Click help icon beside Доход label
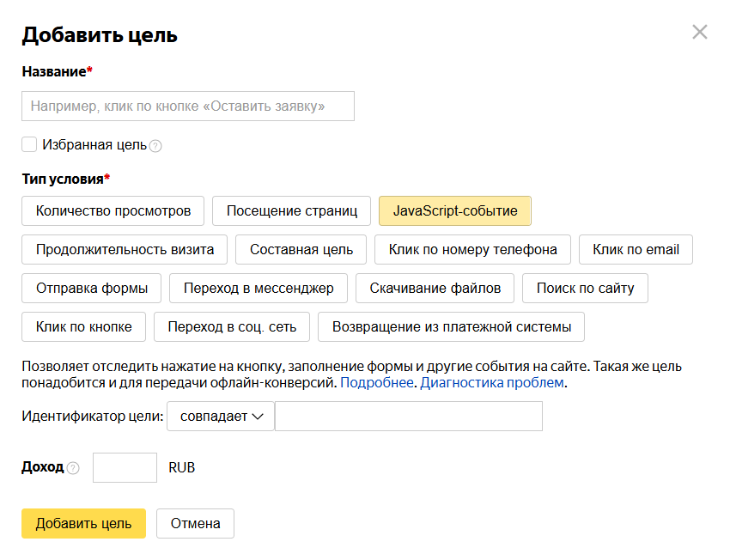This screenshot has height=560, width=730. pyautogui.click(x=73, y=468)
